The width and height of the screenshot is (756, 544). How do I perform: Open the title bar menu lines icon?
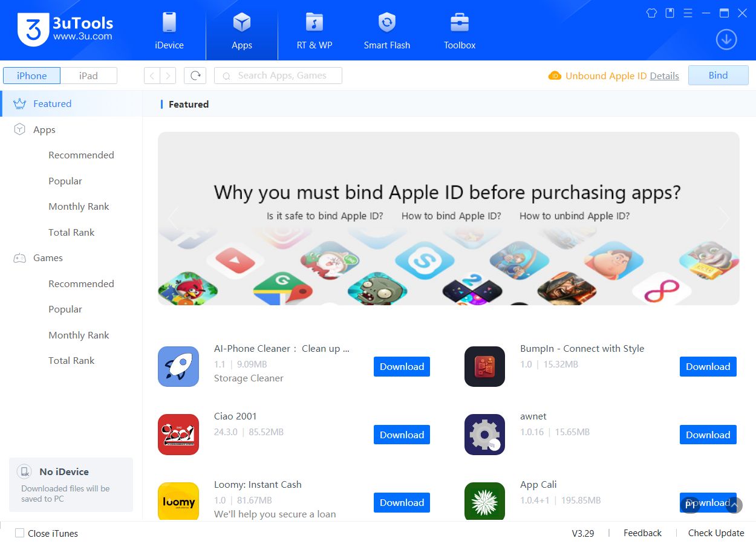click(x=688, y=13)
